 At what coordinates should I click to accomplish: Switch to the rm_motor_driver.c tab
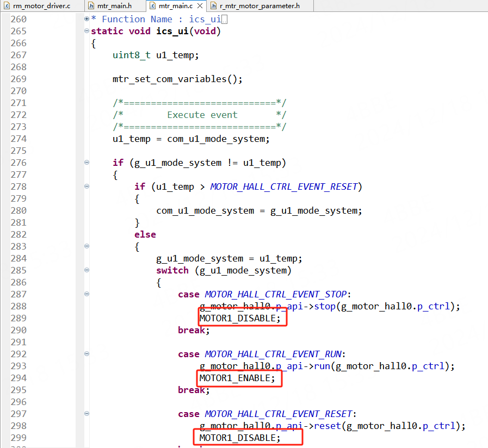point(41,6)
